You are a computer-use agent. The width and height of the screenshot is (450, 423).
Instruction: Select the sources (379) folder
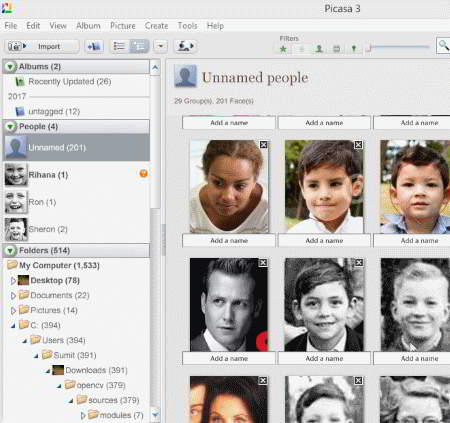108,400
